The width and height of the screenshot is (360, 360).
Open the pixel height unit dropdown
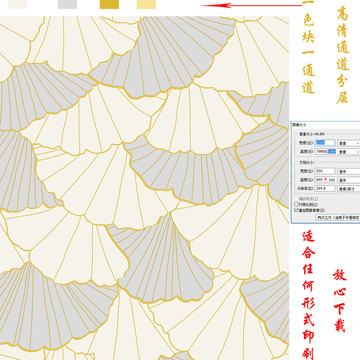349,152
